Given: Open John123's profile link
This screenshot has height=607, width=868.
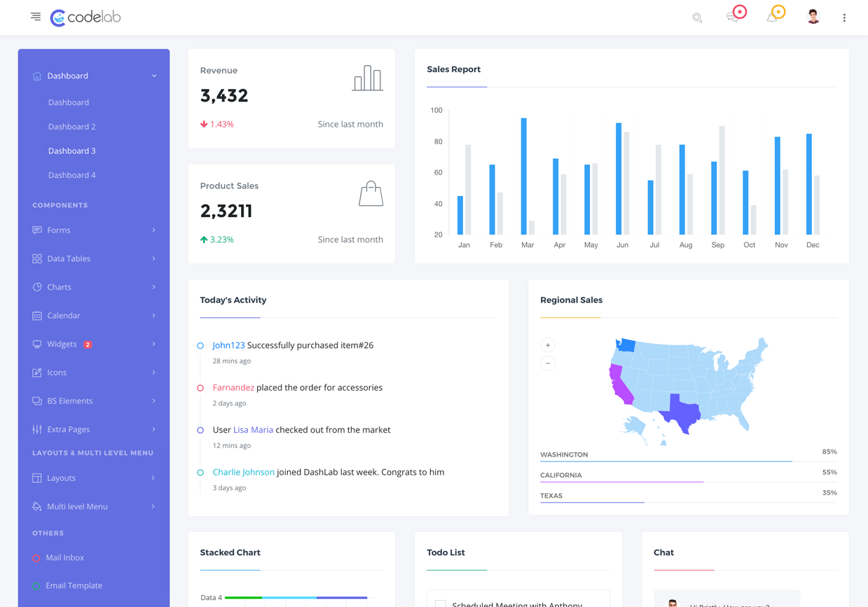Looking at the screenshot, I should (228, 344).
